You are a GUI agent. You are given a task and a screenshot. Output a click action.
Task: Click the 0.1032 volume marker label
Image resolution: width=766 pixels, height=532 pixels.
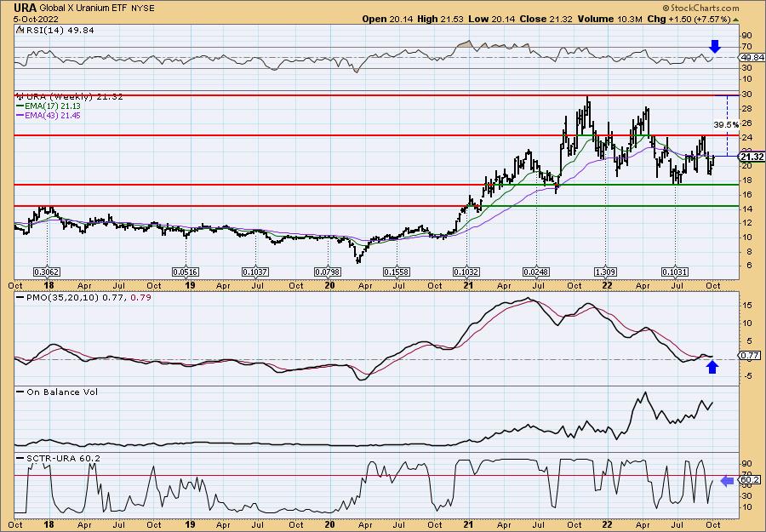click(x=466, y=272)
